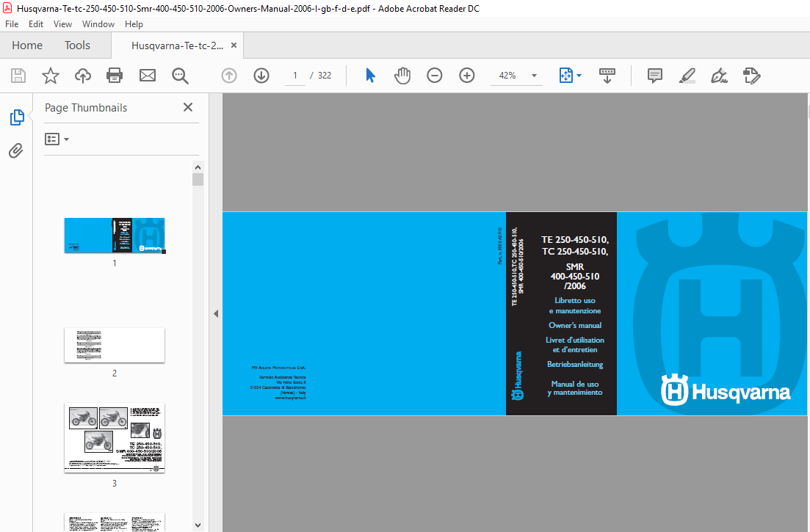Click thumbnails scrollbar up arrow
Image resolution: width=810 pixels, height=532 pixels.
point(198,167)
